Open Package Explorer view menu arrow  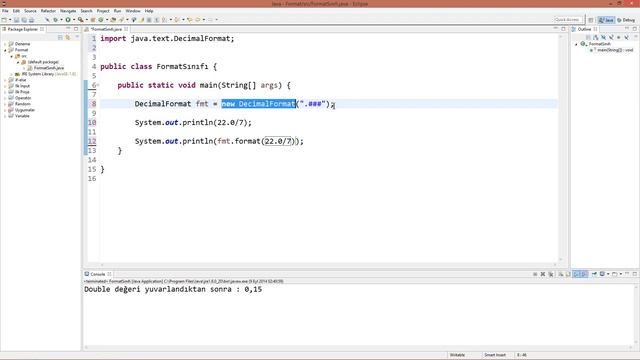tap(77, 37)
